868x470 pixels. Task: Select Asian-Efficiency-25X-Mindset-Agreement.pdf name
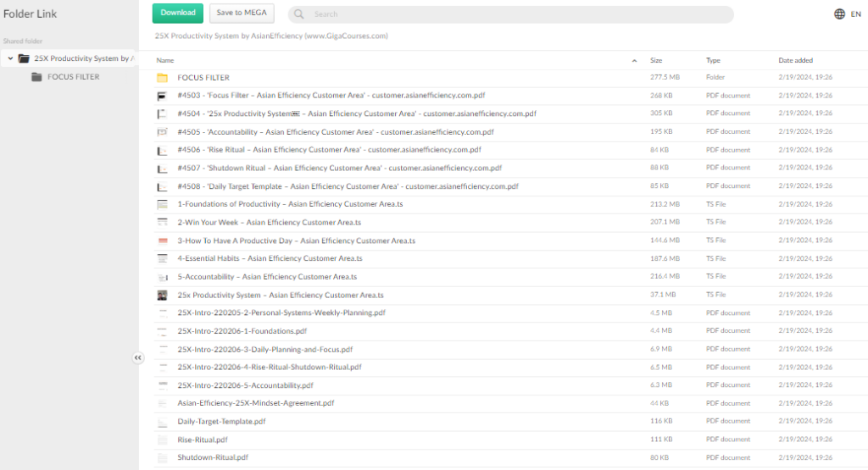point(256,402)
